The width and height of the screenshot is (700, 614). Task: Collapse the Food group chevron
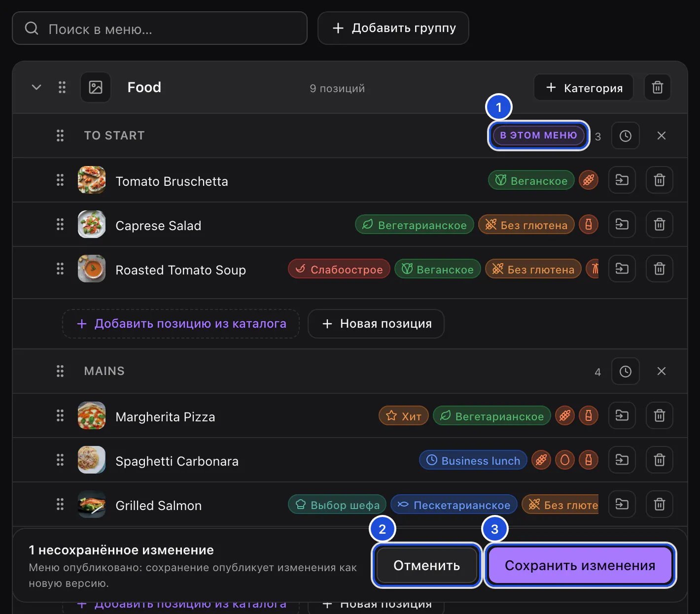pyautogui.click(x=36, y=88)
